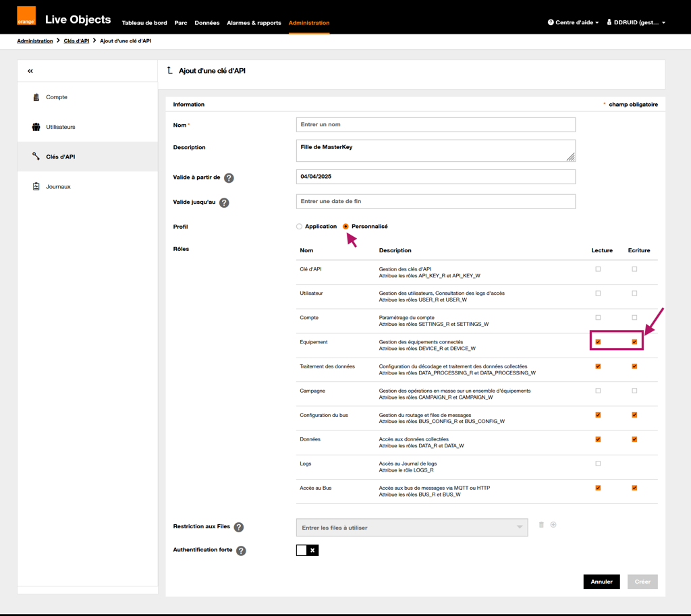Uncheck Ecriture for Configuration du bus

click(634, 415)
